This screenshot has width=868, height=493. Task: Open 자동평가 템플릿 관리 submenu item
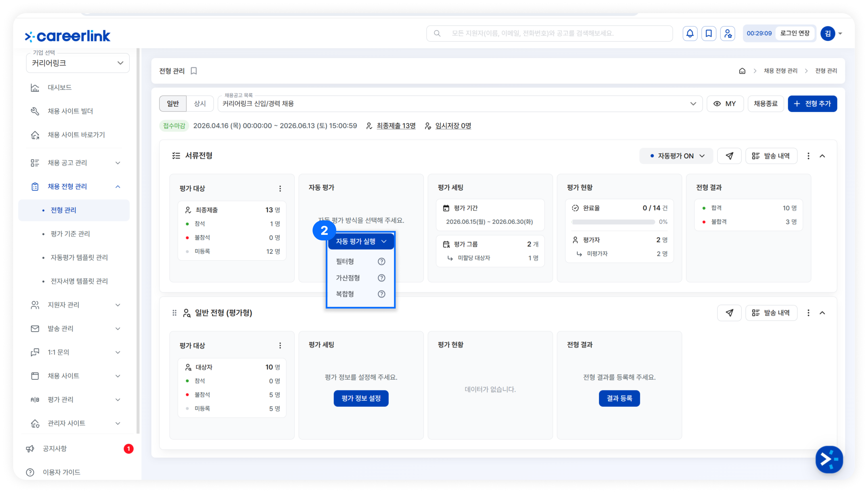pyautogui.click(x=74, y=258)
